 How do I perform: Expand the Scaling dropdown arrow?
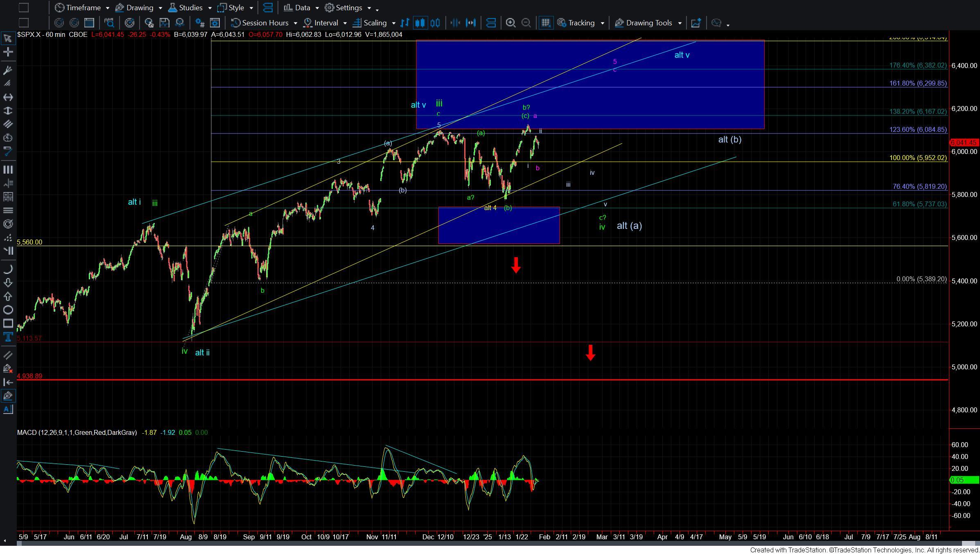393,23
